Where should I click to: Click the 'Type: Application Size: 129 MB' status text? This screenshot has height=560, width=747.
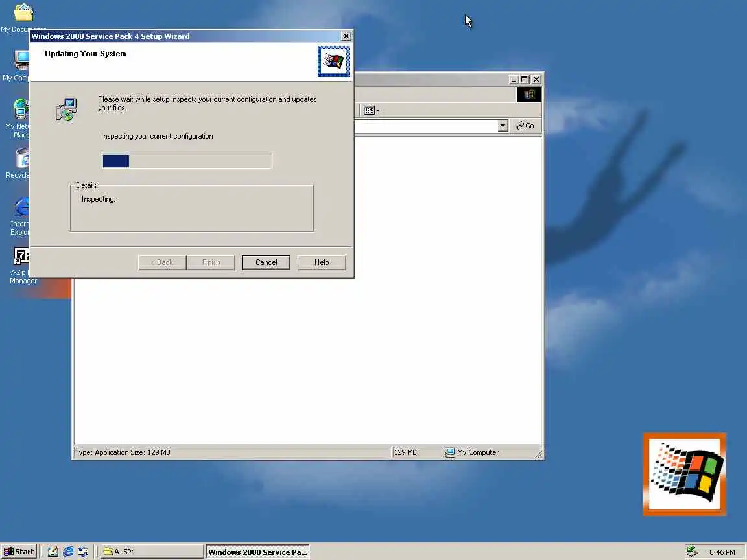[123, 452]
